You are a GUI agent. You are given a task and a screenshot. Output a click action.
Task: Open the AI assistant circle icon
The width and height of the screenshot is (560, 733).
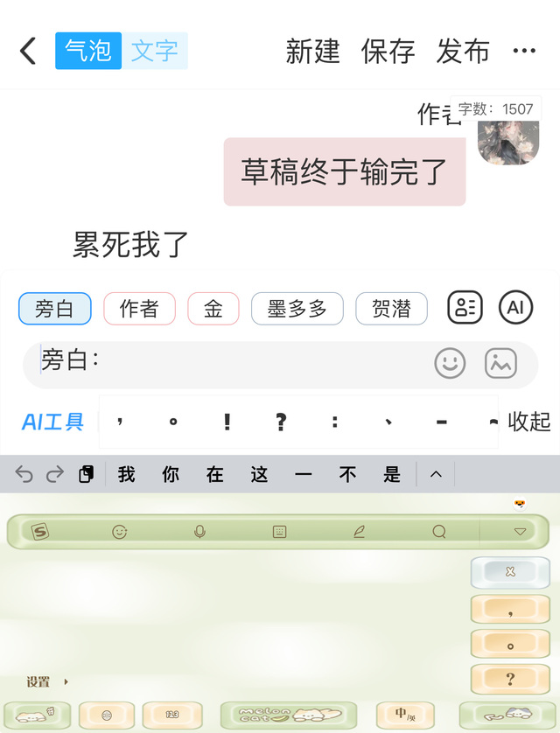pyautogui.click(x=515, y=308)
